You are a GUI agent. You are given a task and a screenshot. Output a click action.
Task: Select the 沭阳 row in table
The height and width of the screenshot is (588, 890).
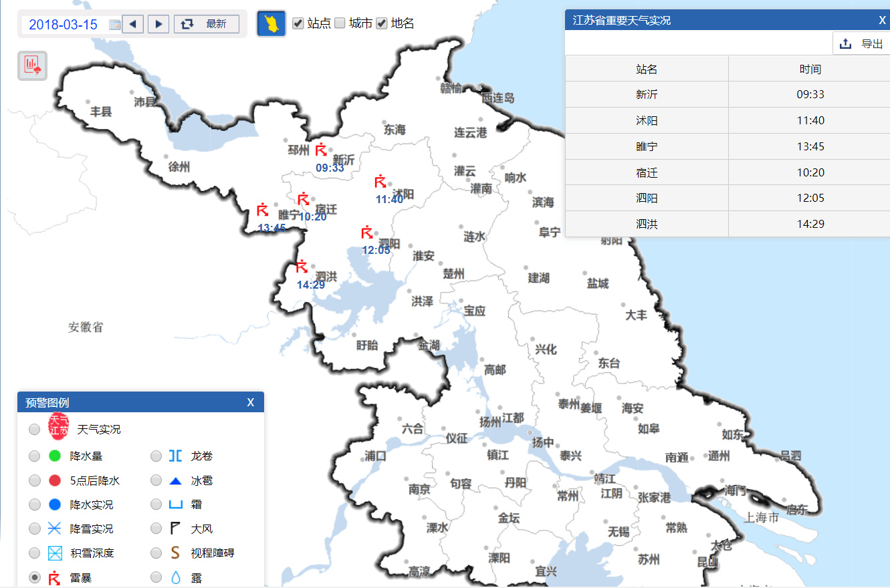pyautogui.click(x=728, y=120)
